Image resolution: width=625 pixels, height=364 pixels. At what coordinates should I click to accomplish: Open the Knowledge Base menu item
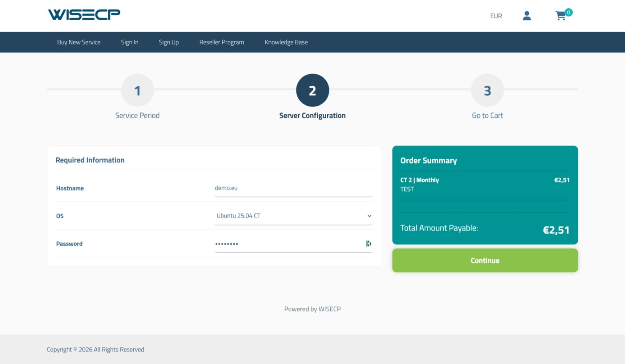(x=286, y=42)
